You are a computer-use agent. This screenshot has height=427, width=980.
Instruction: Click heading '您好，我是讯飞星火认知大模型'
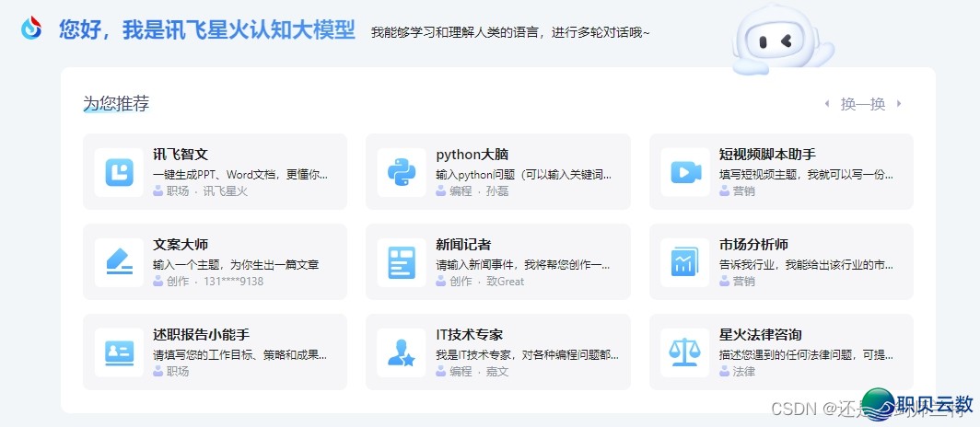pyautogui.click(x=207, y=29)
